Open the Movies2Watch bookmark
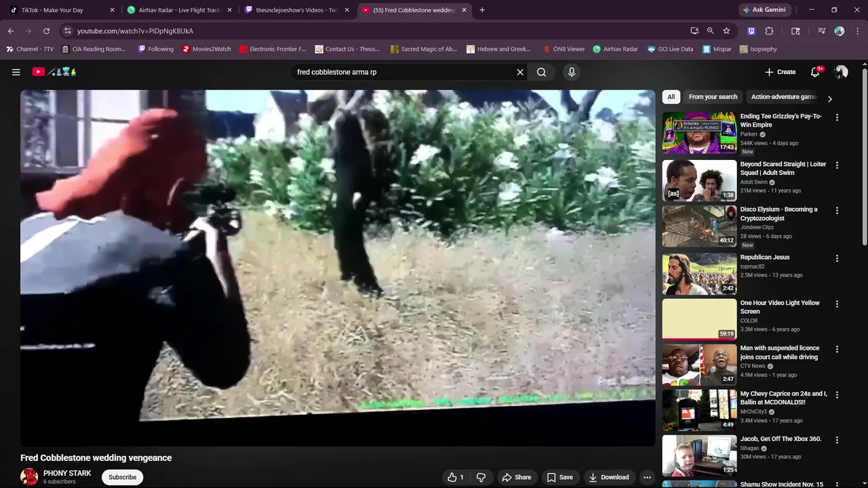This screenshot has width=868, height=488. coord(206,49)
